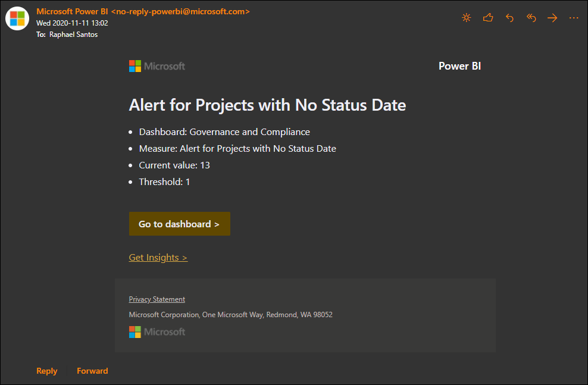Open the Go to dashboard button
This screenshot has width=588, height=385.
tap(180, 224)
